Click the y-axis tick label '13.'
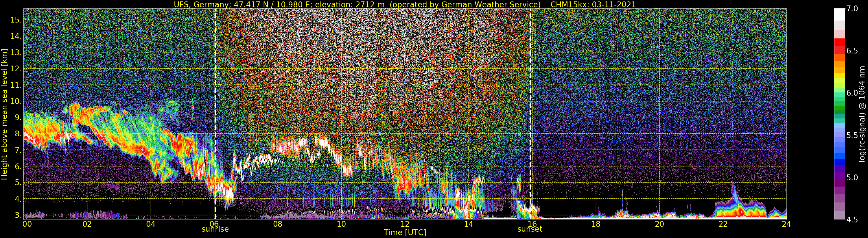Screen dimensions: 868x238 coord(16,53)
